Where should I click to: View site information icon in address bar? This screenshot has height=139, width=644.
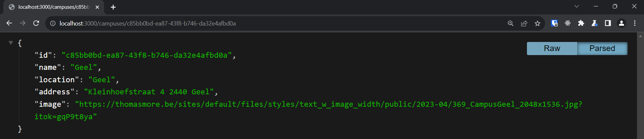(x=53, y=24)
